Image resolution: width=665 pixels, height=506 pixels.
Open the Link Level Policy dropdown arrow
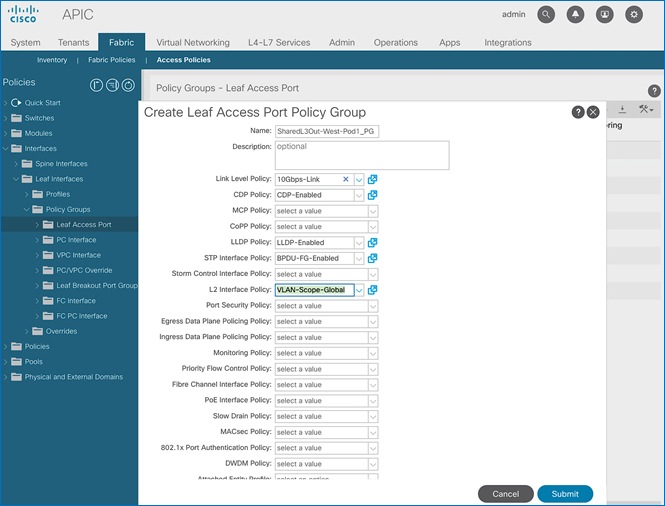pyautogui.click(x=359, y=179)
